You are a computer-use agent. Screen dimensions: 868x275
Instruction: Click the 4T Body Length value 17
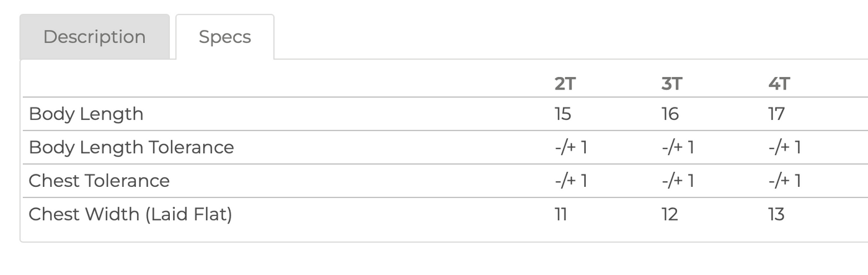coord(776,114)
